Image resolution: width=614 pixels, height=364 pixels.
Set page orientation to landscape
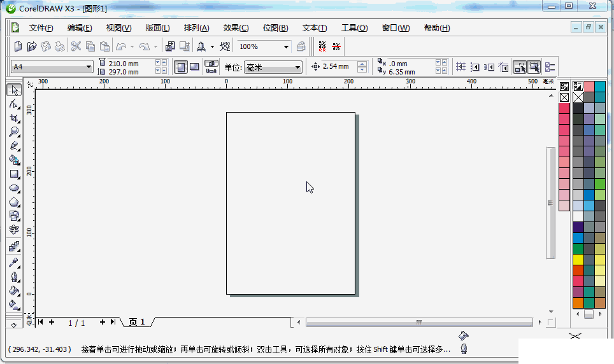tap(194, 67)
